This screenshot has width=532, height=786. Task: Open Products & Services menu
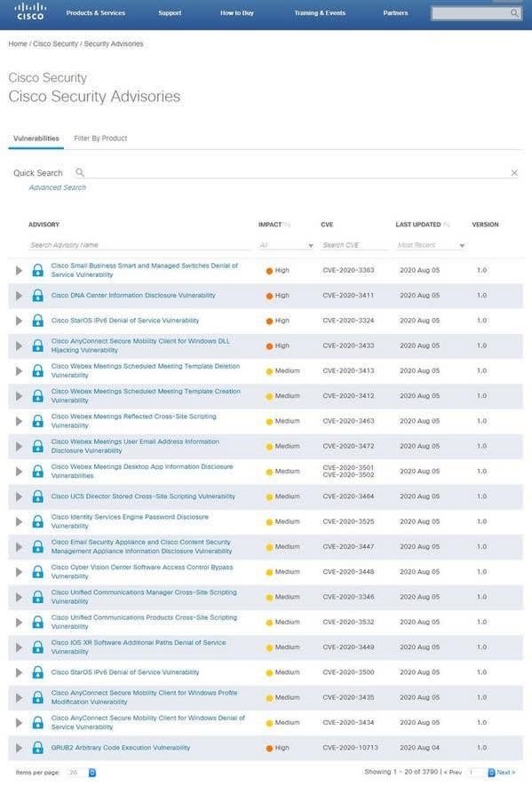pos(95,13)
